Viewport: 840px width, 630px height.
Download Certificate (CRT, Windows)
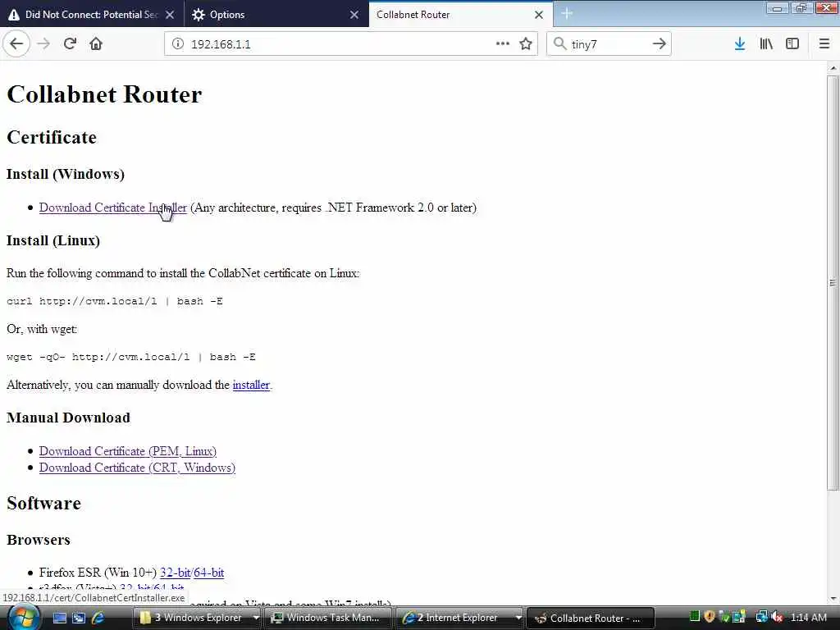137,468
